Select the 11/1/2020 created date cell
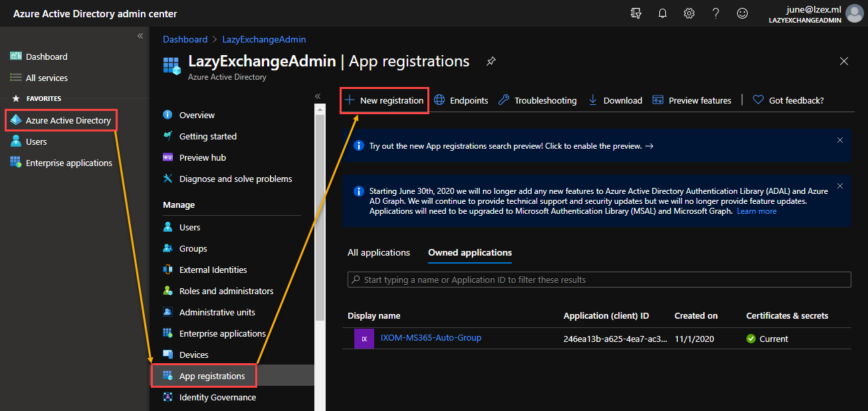 pyautogui.click(x=695, y=339)
